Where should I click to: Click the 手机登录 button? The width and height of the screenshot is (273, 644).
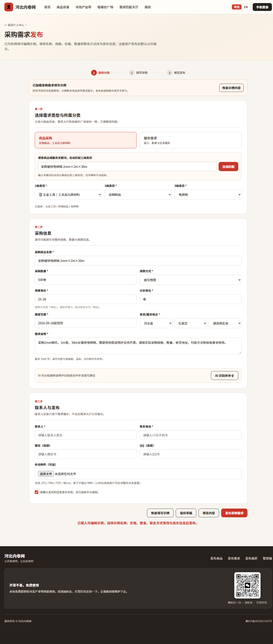pos(262,7)
